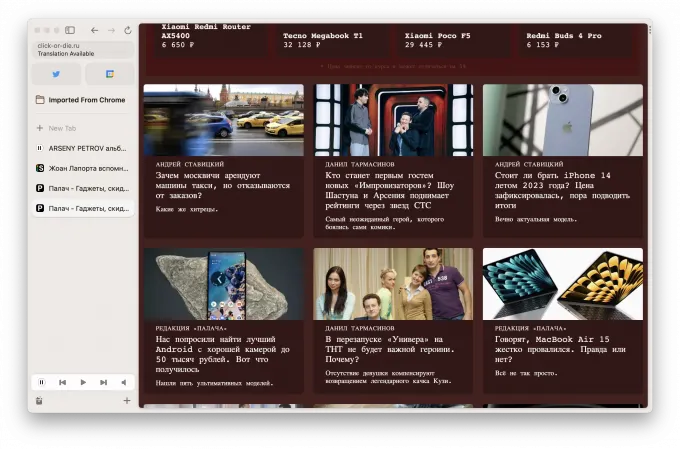Click New Tab in the sidebar

pyautogui.click(x=62, y=128)
